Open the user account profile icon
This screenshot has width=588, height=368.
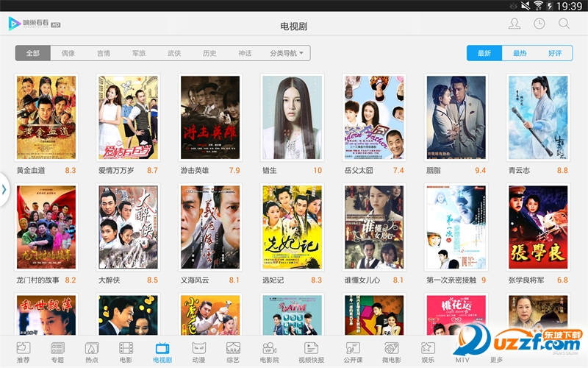pos(514,24)
